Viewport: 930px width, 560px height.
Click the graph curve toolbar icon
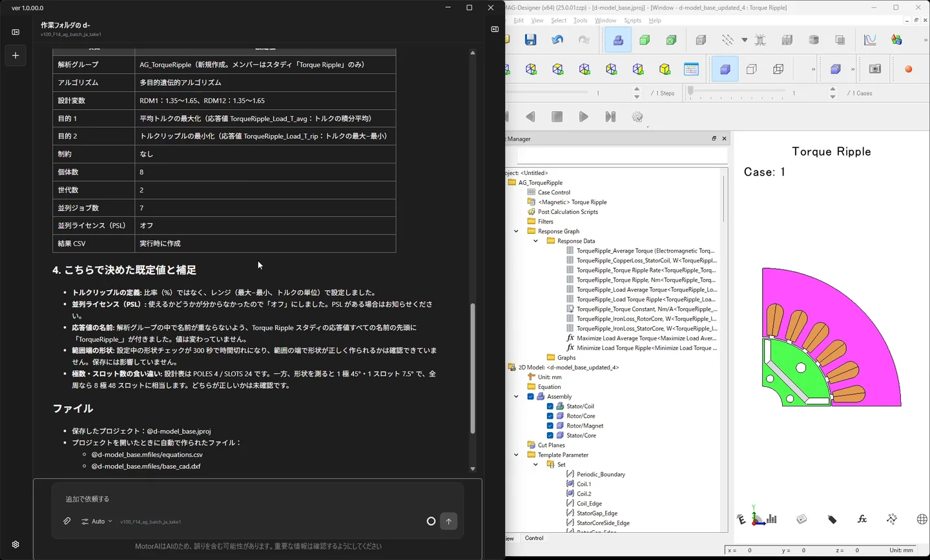click(x=870, y=40)
